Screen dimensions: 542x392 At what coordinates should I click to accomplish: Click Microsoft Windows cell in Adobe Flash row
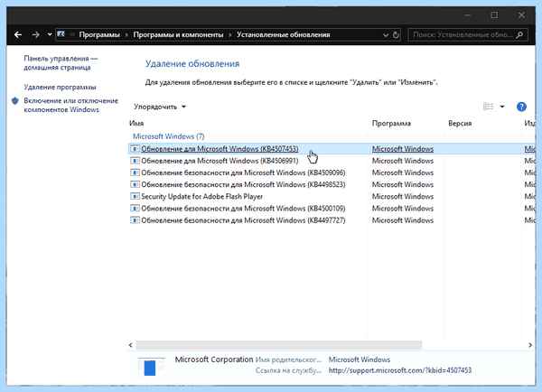403,196
